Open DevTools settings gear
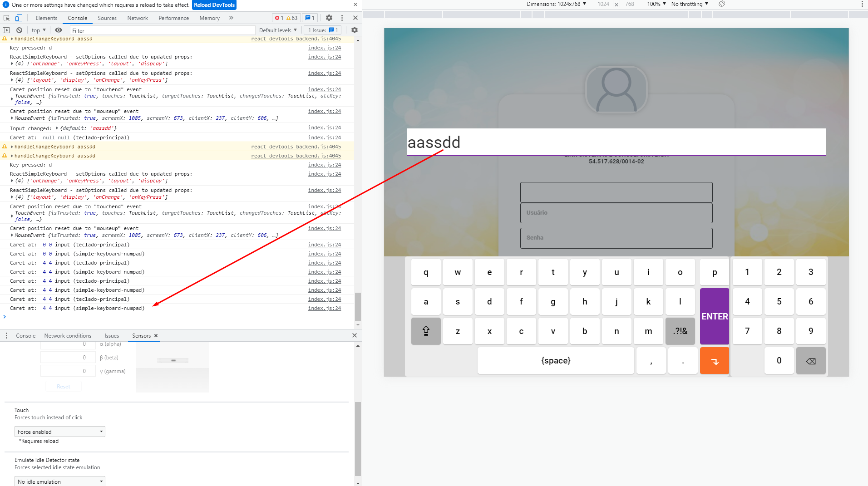The height and width of the screenshot is (486, 868). pos(329,18)
